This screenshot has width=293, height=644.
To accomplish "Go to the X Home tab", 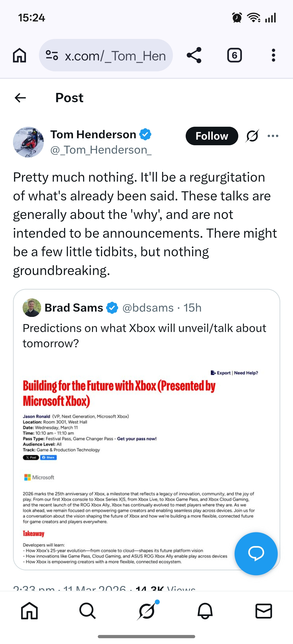I will click(29, 611).
